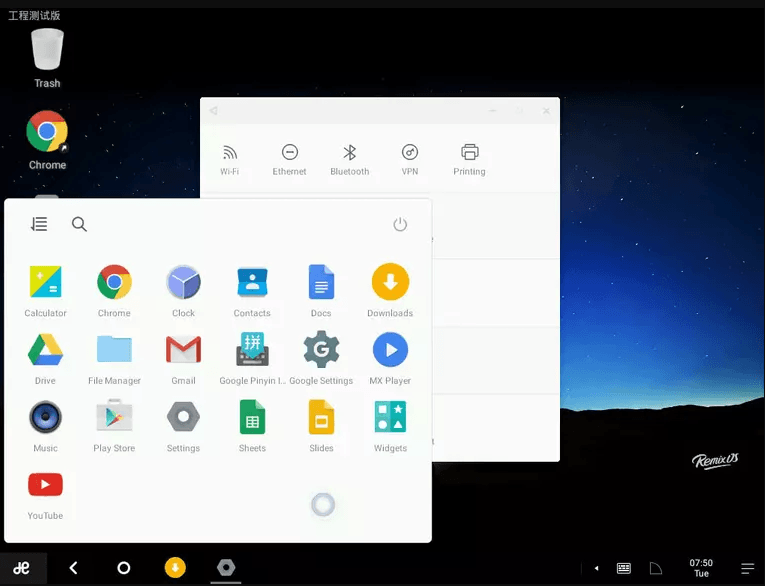The height and width of the screenshot is (586, 765).
Task: Search apps with the magnifier icon
Action: (x=79, y=224)
